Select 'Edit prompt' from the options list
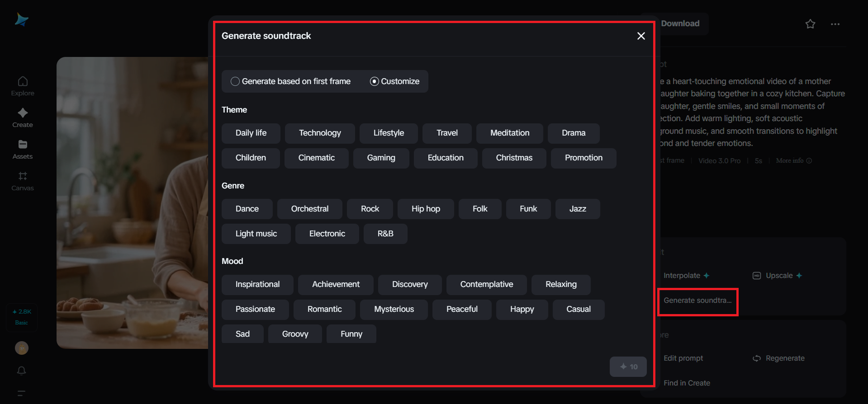This screenshot has height=404, width=868. pyautogui.click(x=683, y=358)
